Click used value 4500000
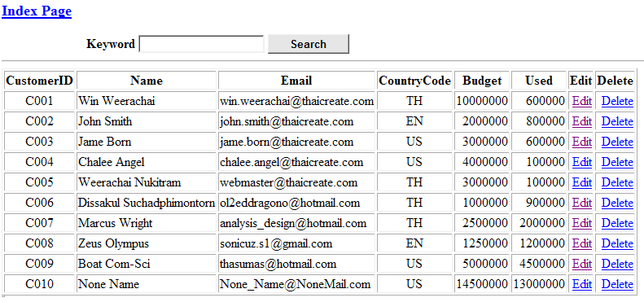This screenshot has height=302, width=644. pyautogui.click(x=542, y=264)
